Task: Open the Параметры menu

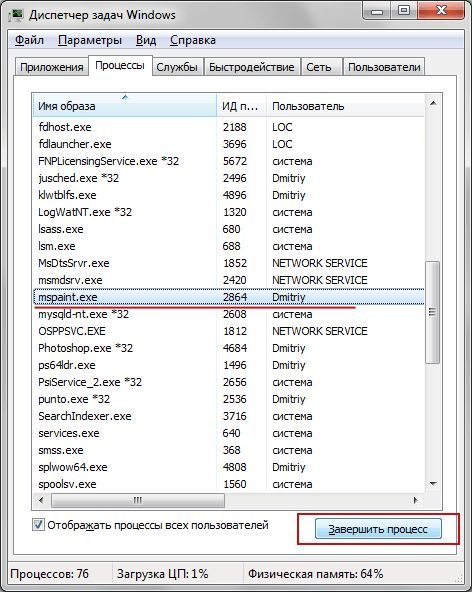Action: pyautogui.click(x=90, y=40)
